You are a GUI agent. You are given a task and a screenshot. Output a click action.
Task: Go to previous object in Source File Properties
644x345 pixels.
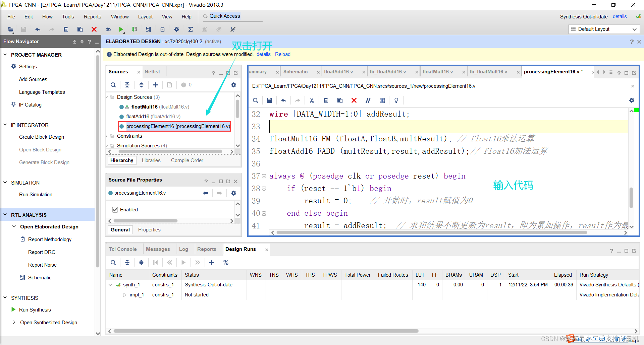[206, 193]
